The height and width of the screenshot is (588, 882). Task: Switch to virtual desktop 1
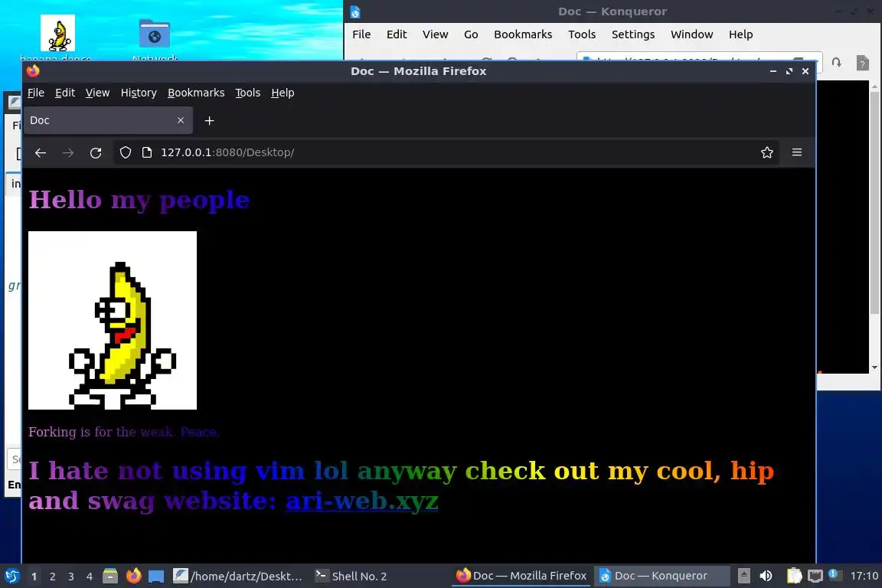click(34, 577)
